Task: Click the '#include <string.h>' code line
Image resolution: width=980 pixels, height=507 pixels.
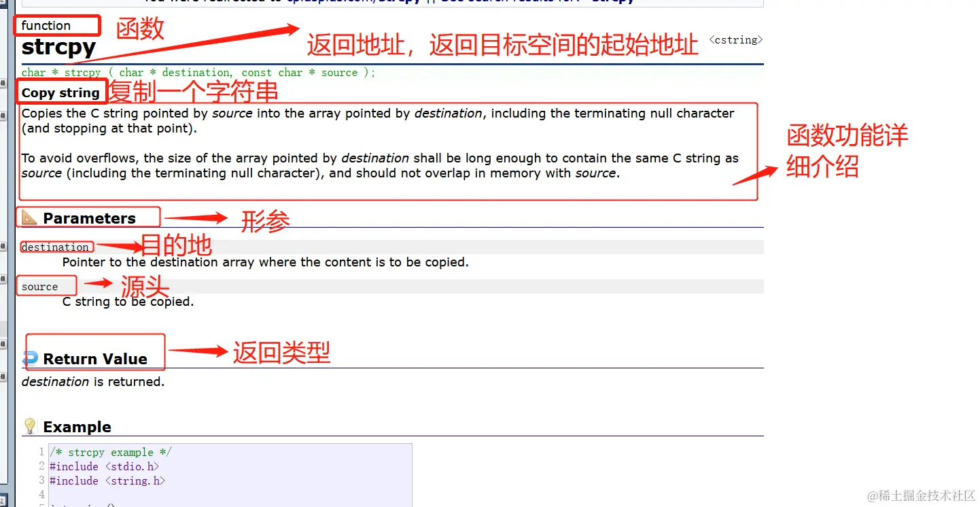Action: coord(107,481)
